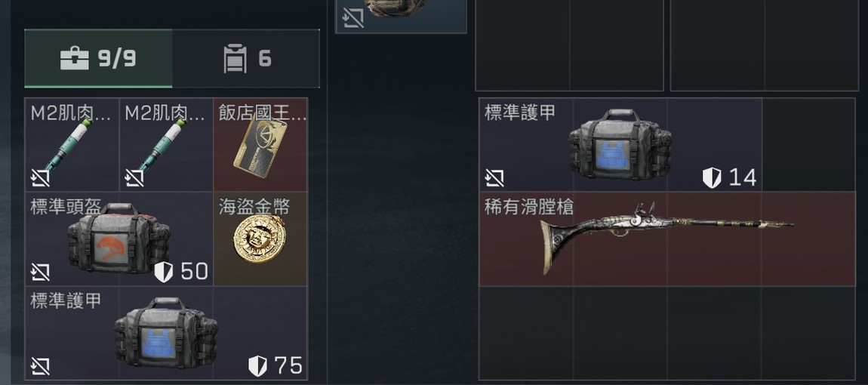This screenshot has width=868, height=385.
Task: Select 標準護甲 case with durability 75
Action: click(x=166, y=333)
